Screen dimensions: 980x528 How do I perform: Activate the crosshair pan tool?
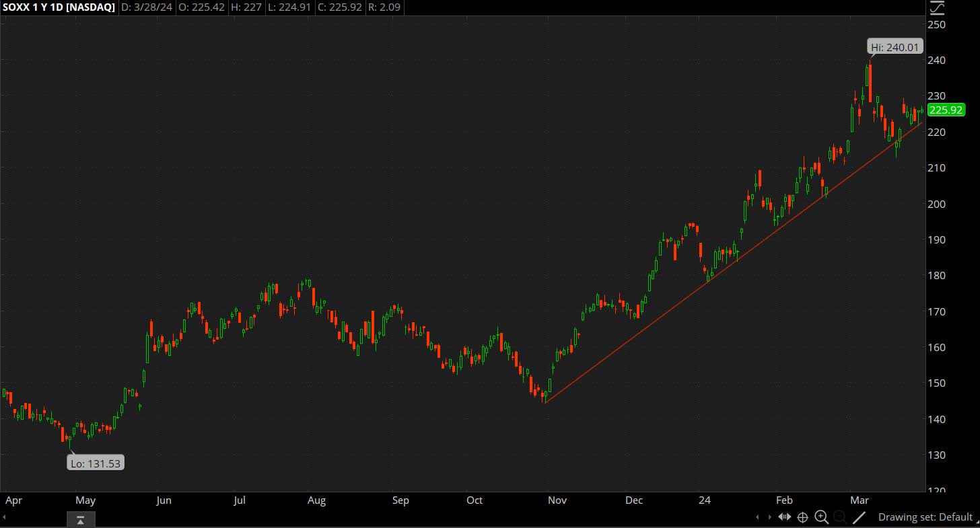pyautogui.click(x=802, y=517)
